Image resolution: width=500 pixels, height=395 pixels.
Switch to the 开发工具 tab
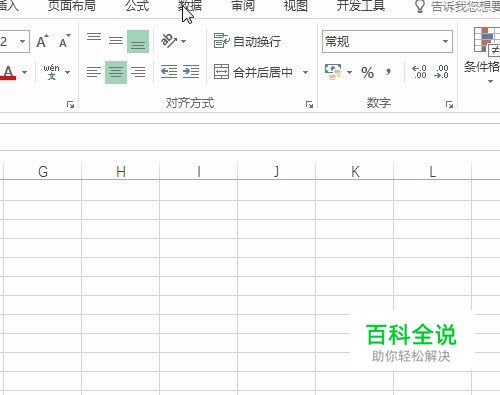coord(361,6)
